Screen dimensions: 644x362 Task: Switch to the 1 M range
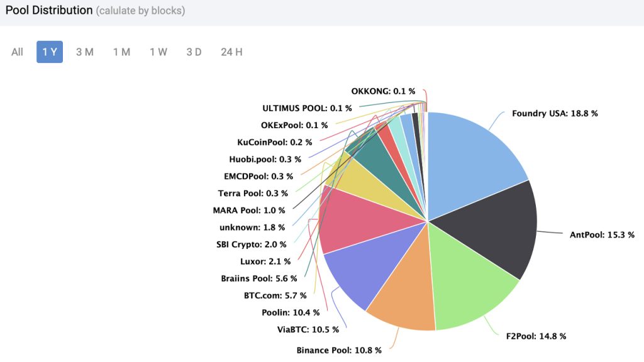click(121, 52)
